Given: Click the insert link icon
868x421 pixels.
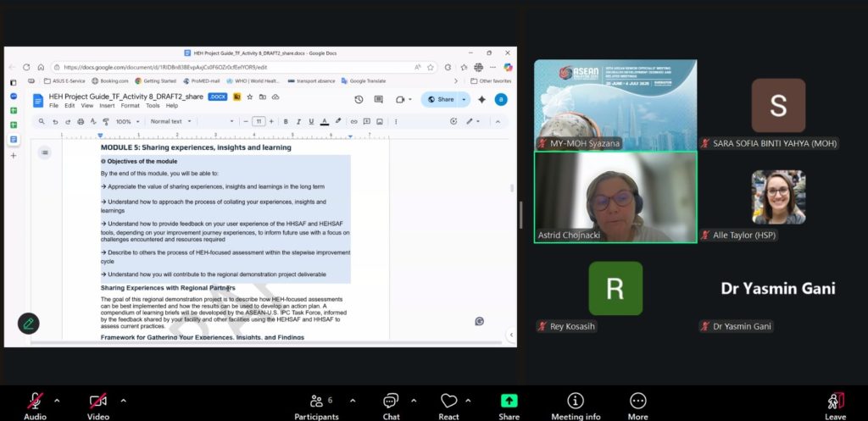Looking at the screenshot, I should click(x=353, y=121).
